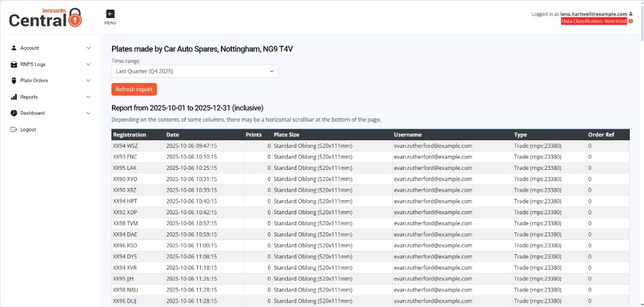The height and width of the screenshot is (307, 644).
Task: Open the Account menu item
Action: [x=50, y=48]
